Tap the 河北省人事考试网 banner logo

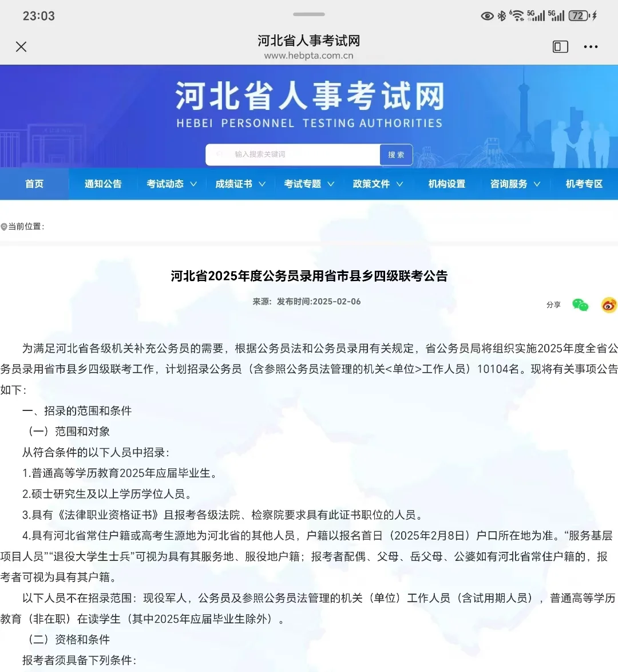[x=309, y=103]
